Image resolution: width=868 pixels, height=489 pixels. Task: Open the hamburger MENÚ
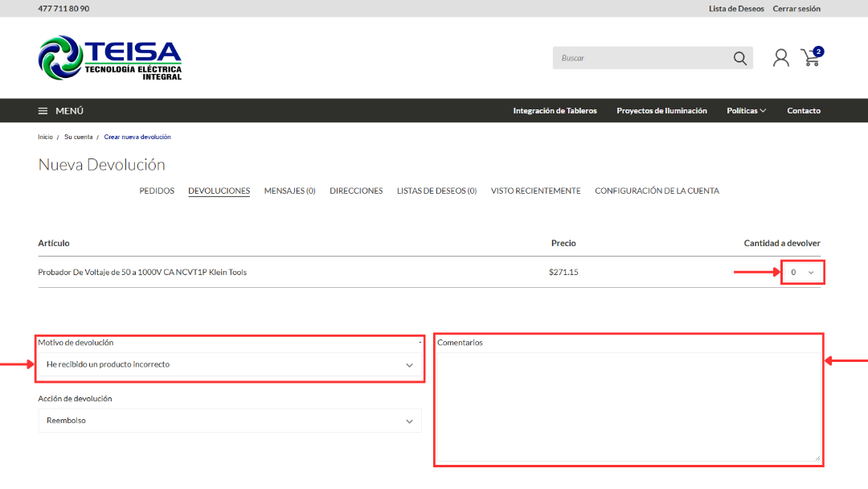coord(61,111)
